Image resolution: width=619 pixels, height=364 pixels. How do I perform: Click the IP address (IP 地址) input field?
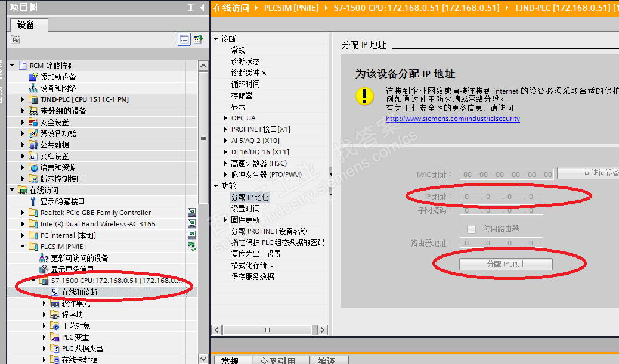[502, 197]
